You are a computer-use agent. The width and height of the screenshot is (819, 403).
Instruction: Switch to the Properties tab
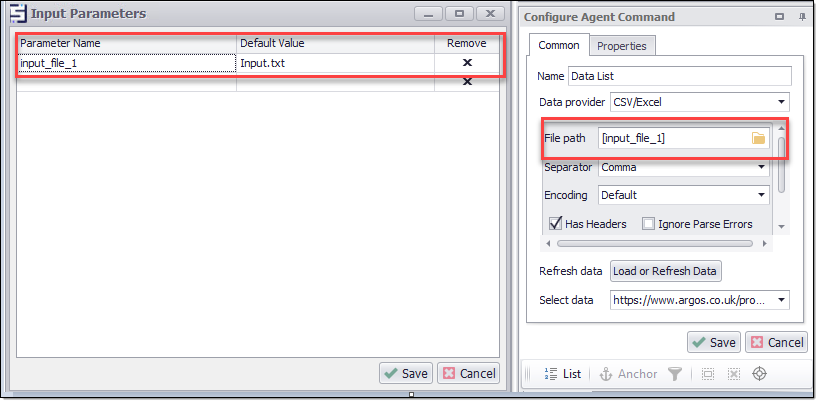[x=622, y=46]
